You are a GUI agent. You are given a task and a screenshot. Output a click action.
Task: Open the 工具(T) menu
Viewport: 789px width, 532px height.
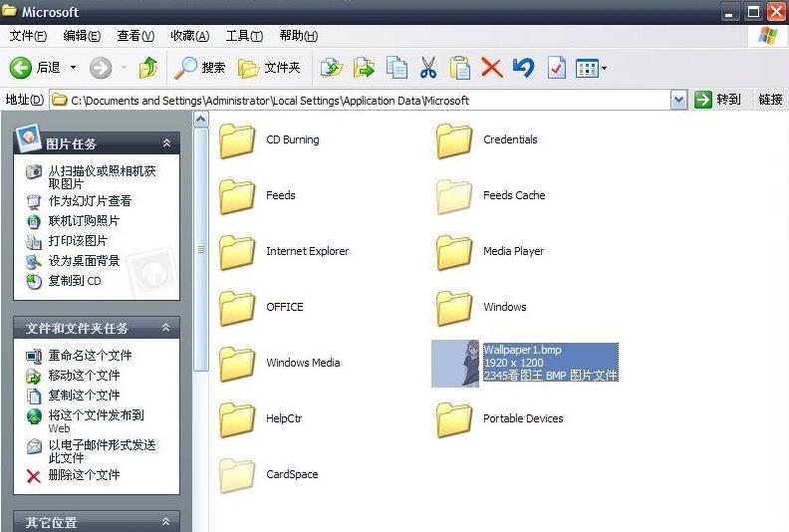(x=243, y=36)
